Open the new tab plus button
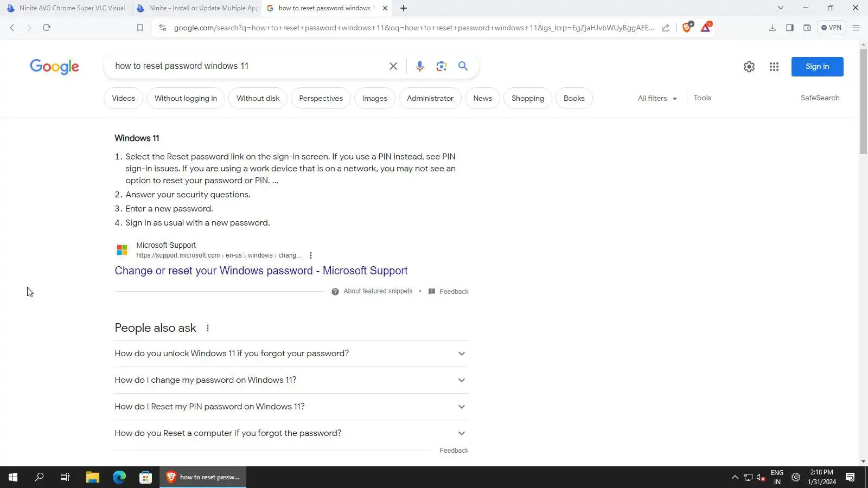This screenshot has height=488, width=868. (x=404, y=8)
